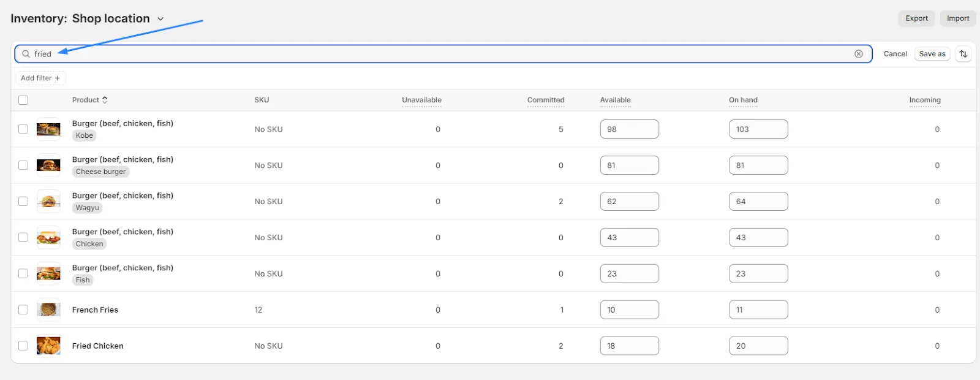Viewport: 980px width, 380px height.
Task: Sort by the Product column arrows
Action: (105, 100)
